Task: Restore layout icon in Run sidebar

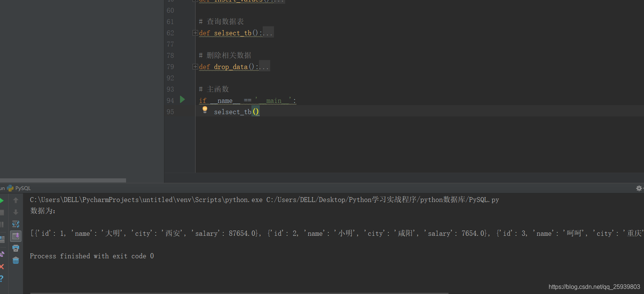Action: (2, 239)
